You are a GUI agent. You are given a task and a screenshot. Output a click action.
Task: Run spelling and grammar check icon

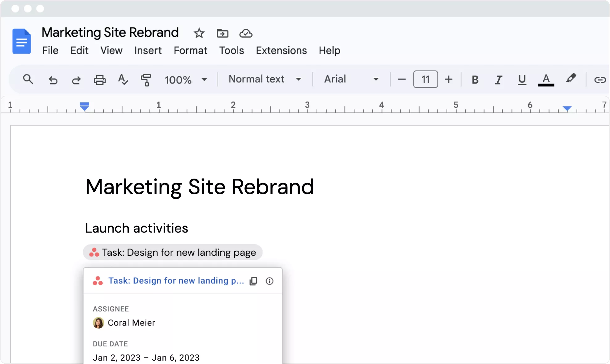tap(123, 80)
